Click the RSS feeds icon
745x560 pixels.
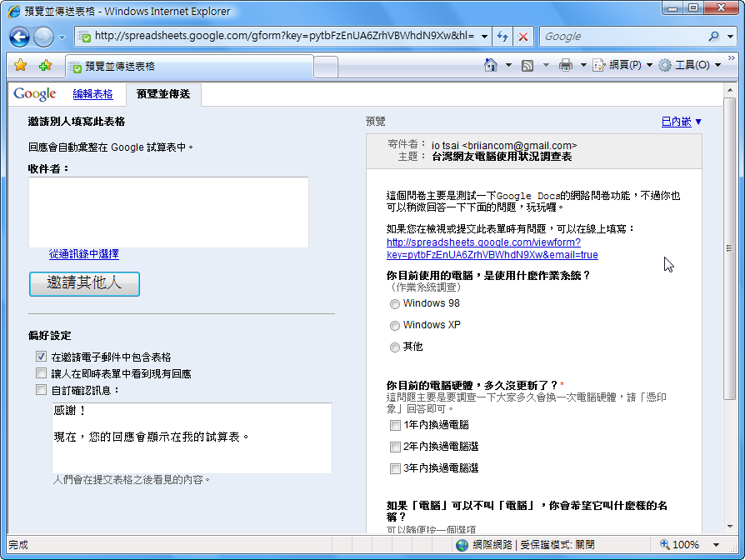(x=527, y=65)
